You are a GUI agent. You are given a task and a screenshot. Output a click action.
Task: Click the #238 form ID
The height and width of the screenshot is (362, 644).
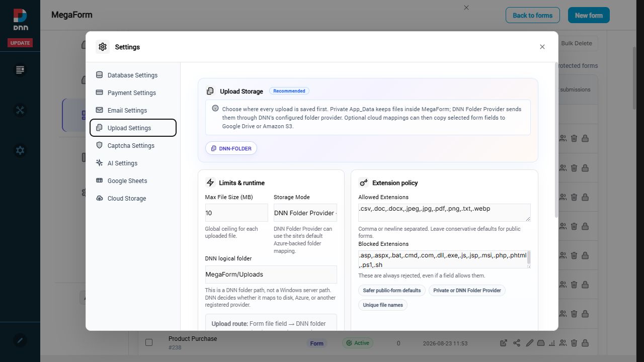[x=175, y=347]
